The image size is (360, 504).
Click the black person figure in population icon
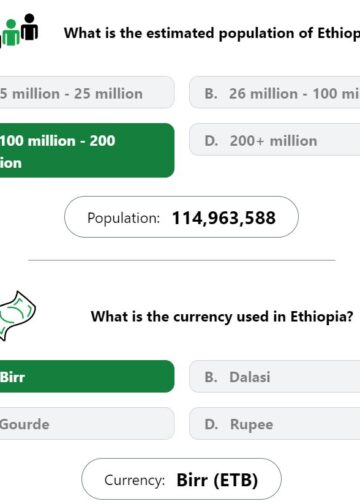tap(30, 27)
